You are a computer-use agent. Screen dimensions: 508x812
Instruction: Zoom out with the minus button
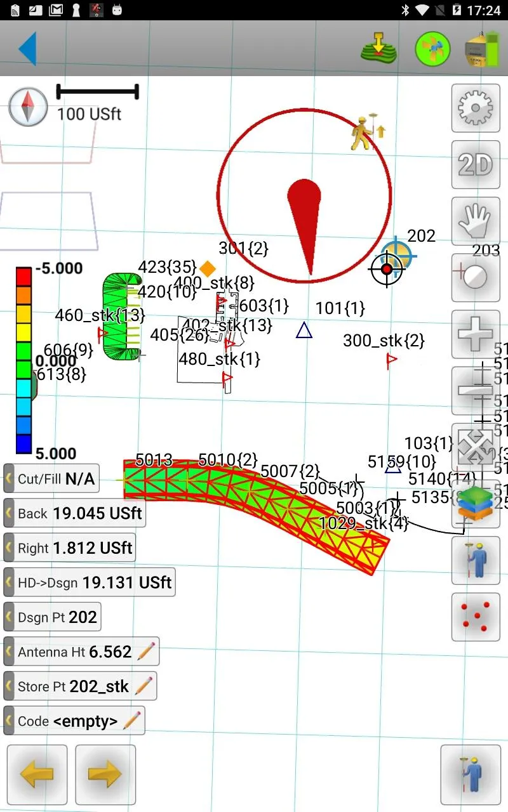476,391
